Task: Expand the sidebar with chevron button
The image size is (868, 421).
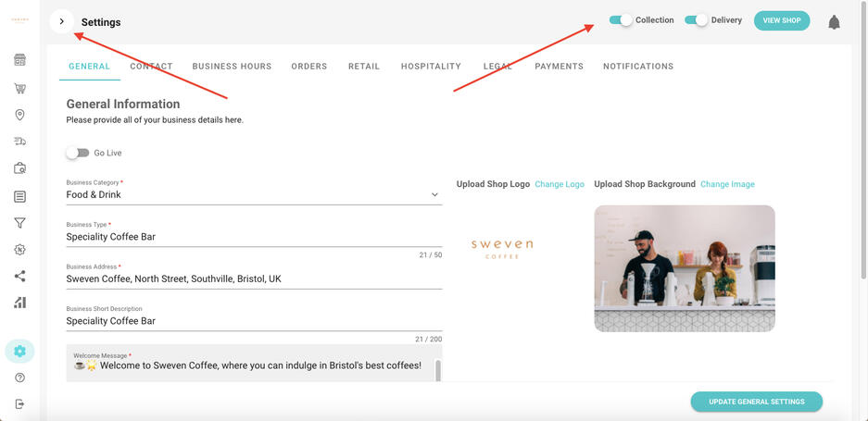Action: 62,21
